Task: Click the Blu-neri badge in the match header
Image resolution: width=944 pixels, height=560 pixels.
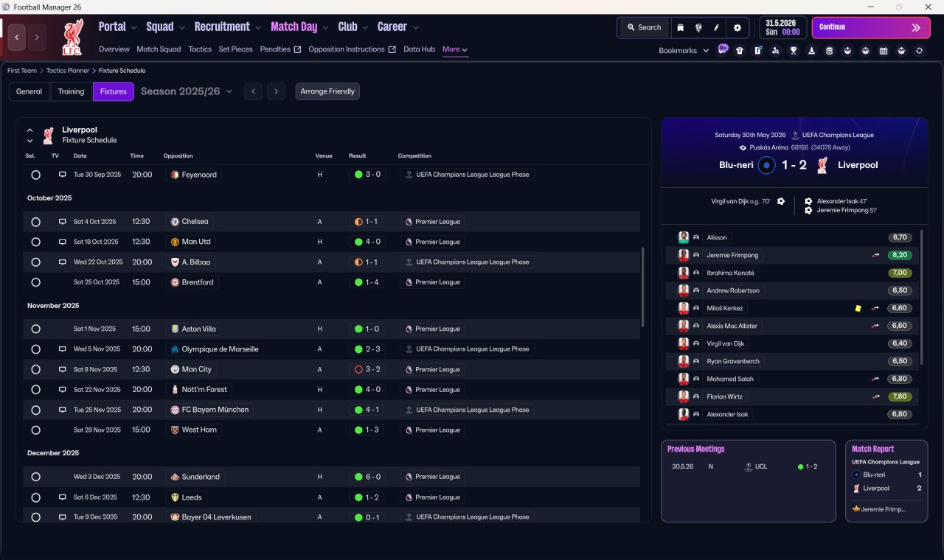Action: coord(766,165)
